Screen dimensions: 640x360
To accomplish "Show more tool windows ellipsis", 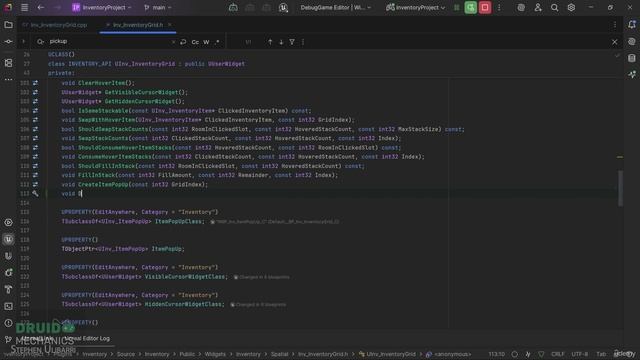I will point(8,80).
